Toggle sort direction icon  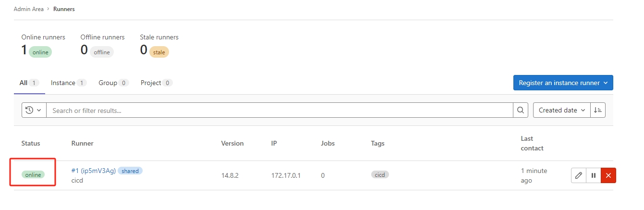point(598,110)
